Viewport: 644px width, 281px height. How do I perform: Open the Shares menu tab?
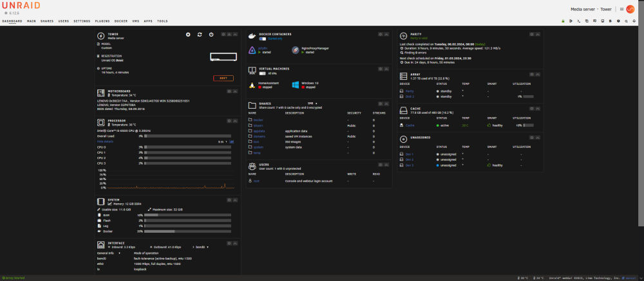click(x=47, y=21)
